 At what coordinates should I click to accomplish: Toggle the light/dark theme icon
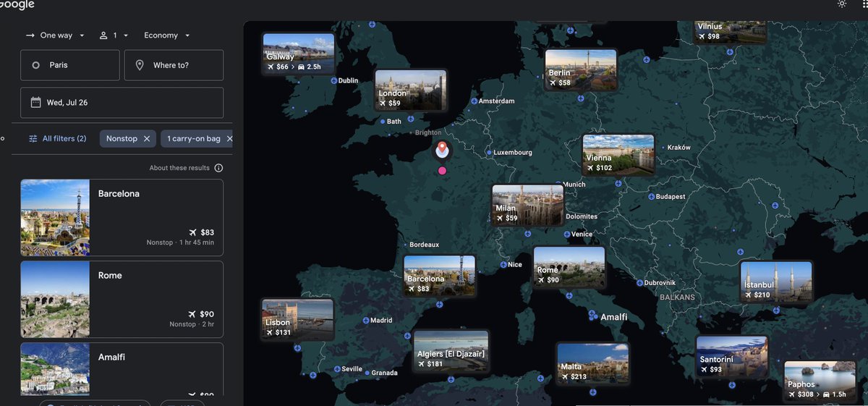coord(842,4)
